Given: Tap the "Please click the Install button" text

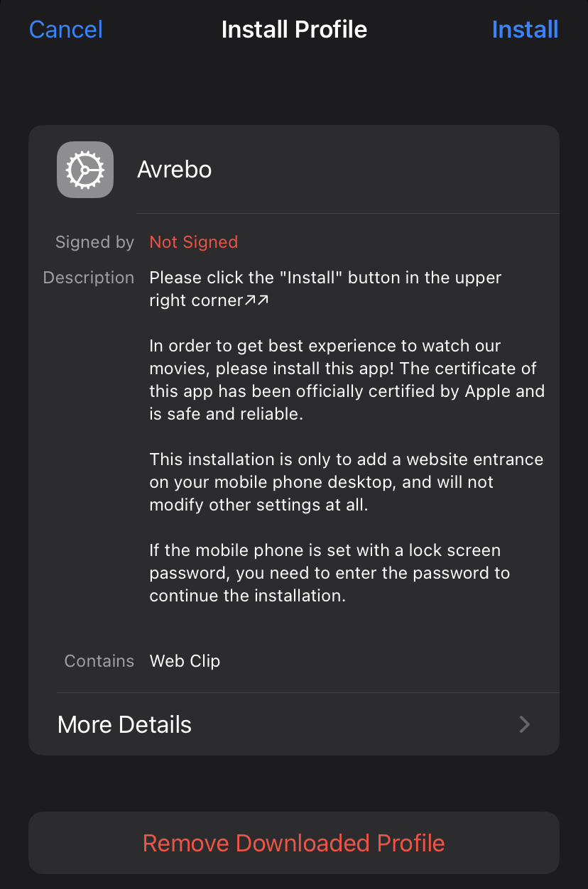Looking at the screenshot, I should 325,278.
